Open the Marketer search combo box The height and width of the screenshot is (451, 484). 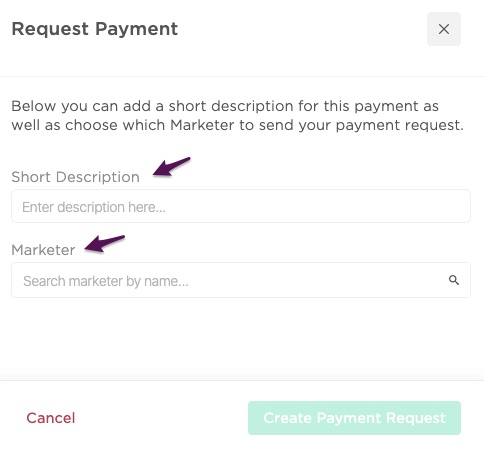[241, 280]
